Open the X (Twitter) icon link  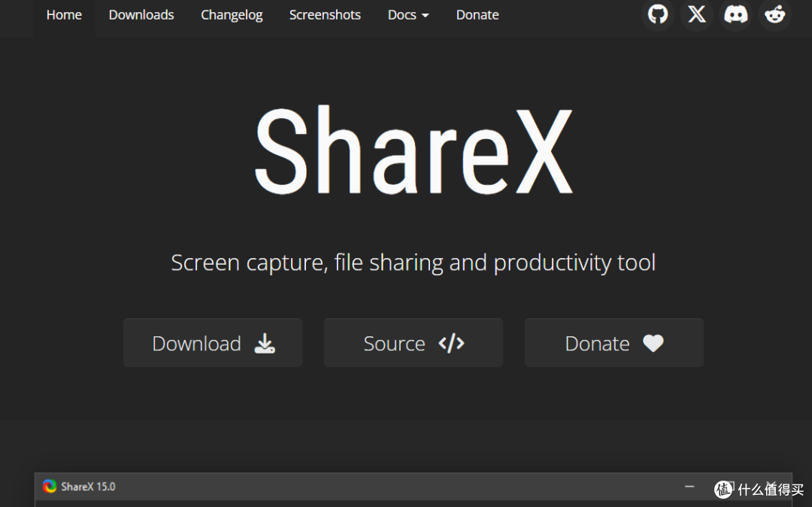[x=696, y=14]
